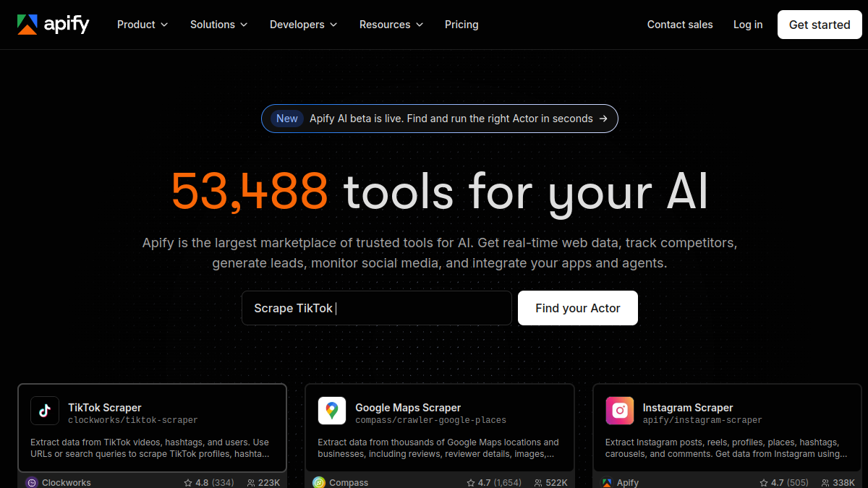This screenshot has width=868, height=488.
Task: Open the Pricing page
Action: coord(461,25)
